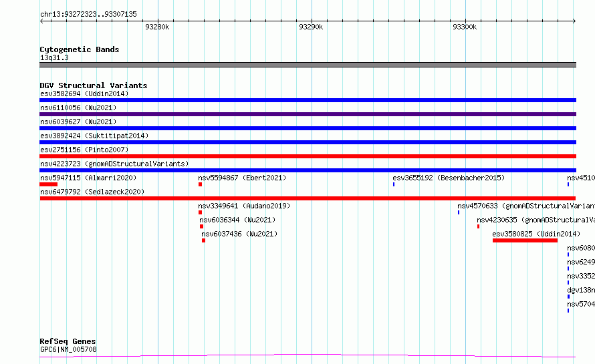
Task: Open the esv3582694 (Uddin2014) label
Action: click(x=84, y=94)
